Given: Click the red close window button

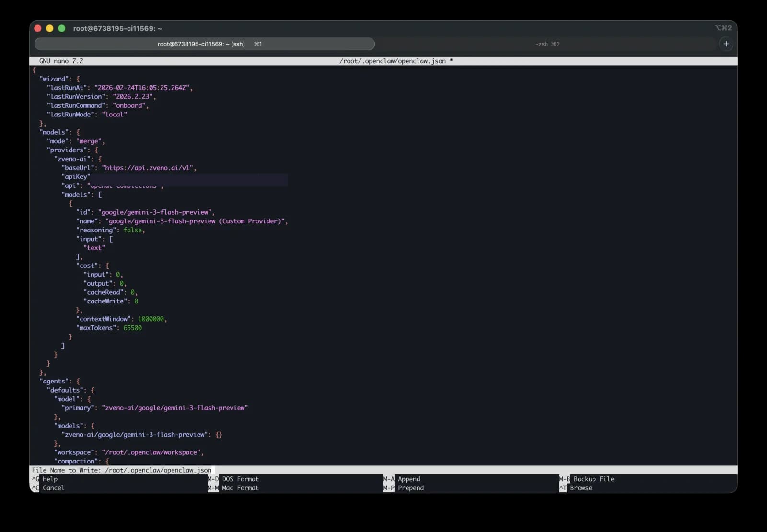Looking at the screenshot, I should 38,28.
